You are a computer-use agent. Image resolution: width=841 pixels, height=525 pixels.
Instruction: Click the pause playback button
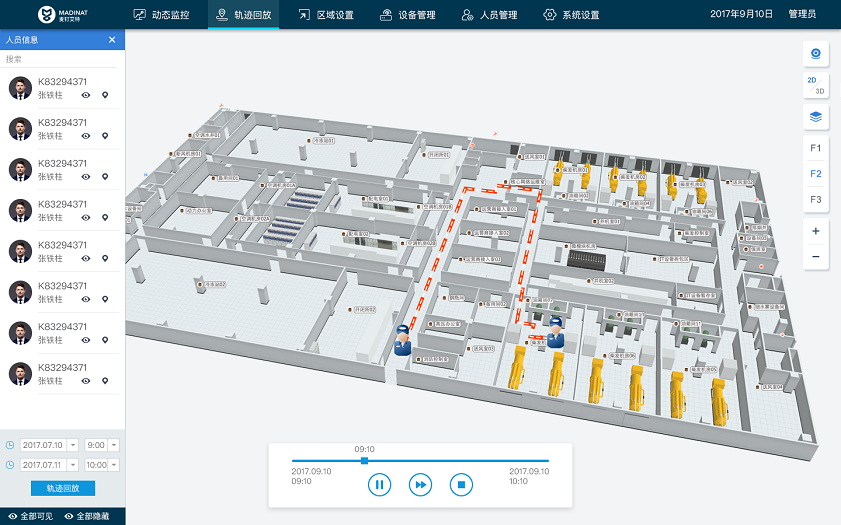(379, 485)
